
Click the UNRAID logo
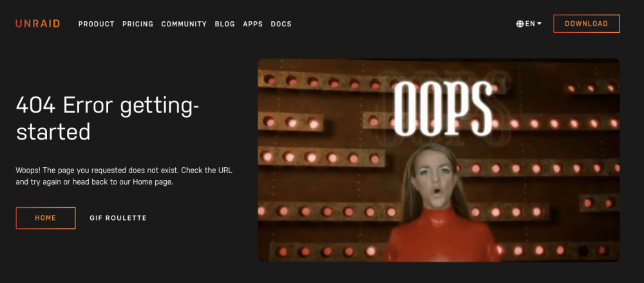pyautogui.click(x=38, y=24)
